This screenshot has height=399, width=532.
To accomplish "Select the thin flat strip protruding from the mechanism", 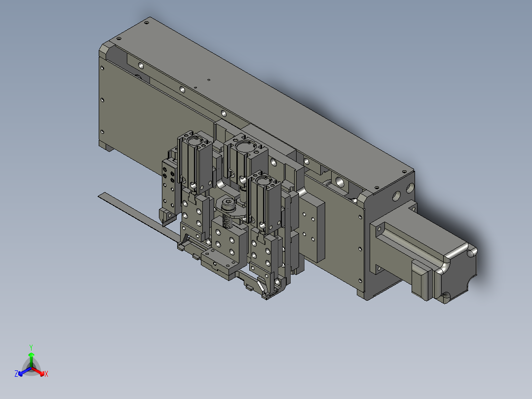I will (139, 217).
